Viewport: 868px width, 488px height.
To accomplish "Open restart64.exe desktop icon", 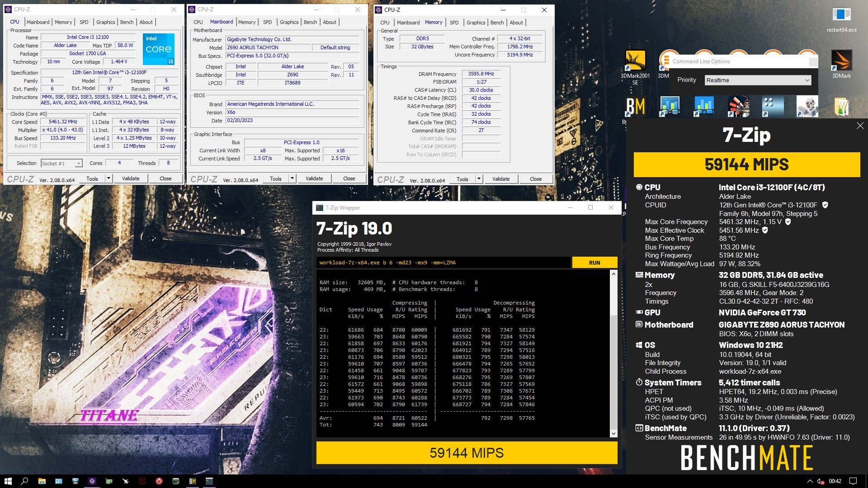I will (x=841, y=20).
